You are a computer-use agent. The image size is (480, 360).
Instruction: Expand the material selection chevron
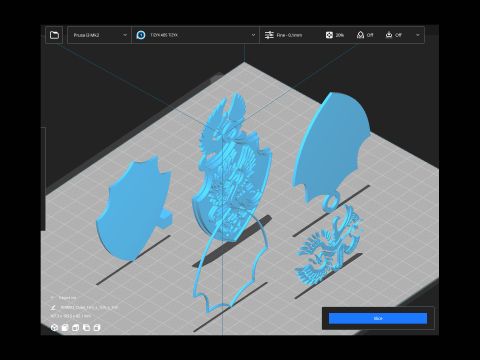[x=253, y=35]
